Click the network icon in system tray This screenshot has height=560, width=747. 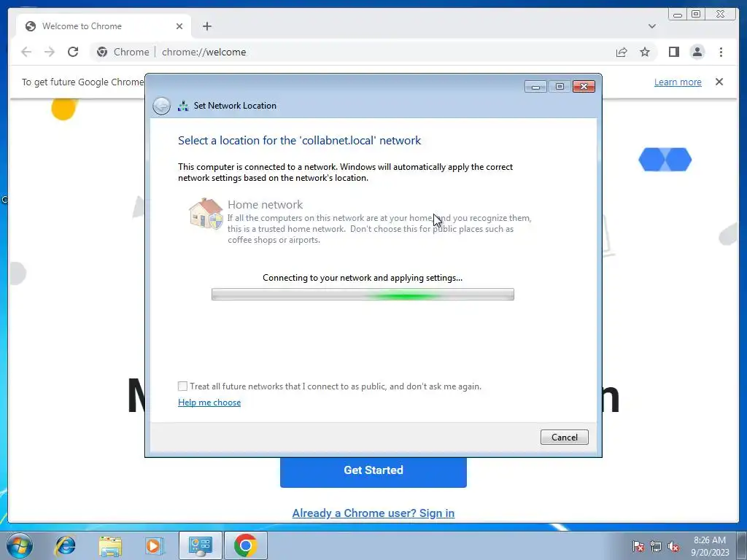pos(656,546)
